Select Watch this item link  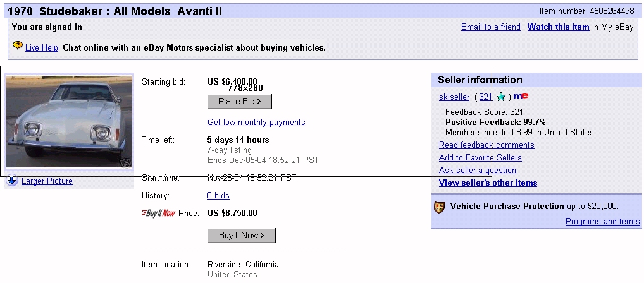click(x=558, y=27)
